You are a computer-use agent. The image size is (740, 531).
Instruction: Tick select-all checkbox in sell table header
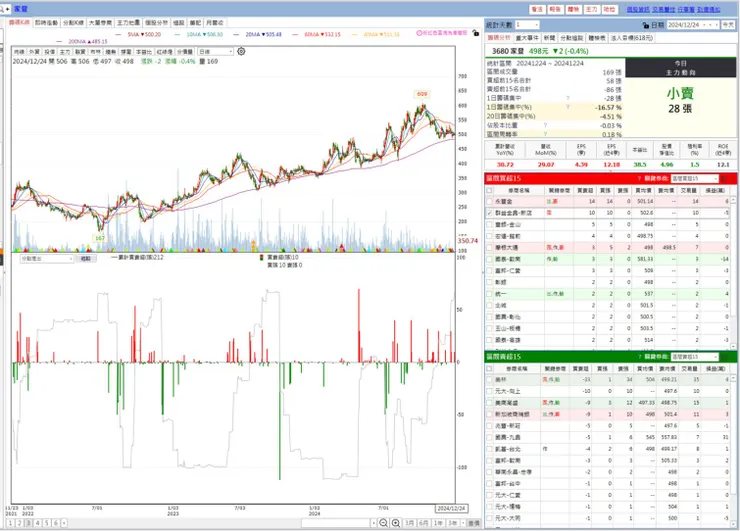point(489,368)
